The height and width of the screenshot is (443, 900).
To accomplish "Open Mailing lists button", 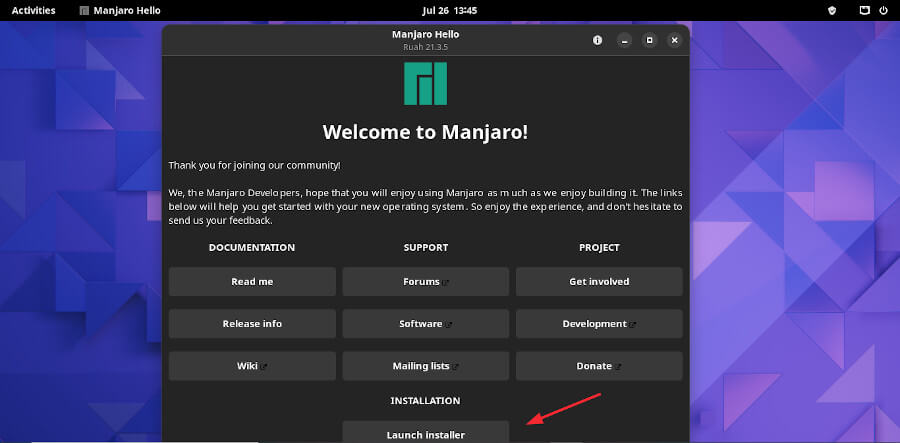I will pos(425,366).
